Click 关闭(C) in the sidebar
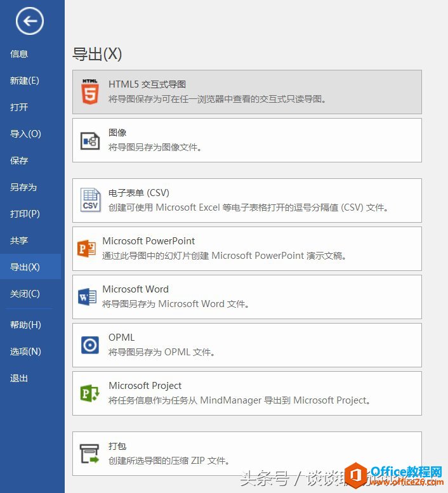This screenshot has height=493, width=448. (x=25, y=294)
